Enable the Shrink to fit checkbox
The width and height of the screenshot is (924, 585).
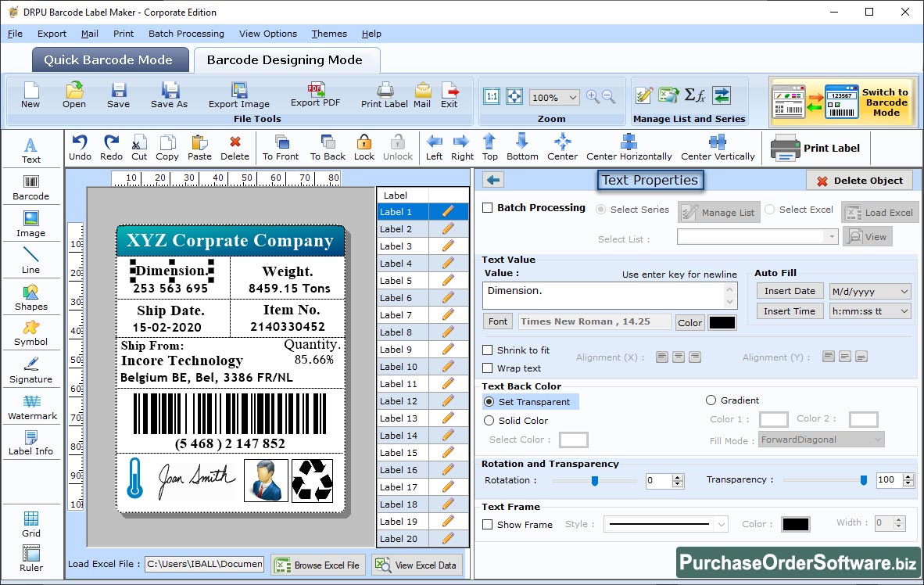click(487, 350)
